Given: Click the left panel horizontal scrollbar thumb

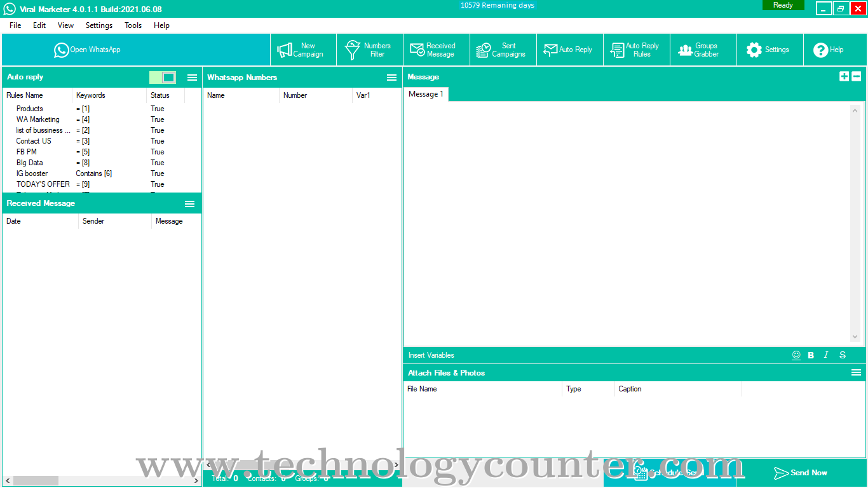Looking at the screenshot, I should pos(36,481).
